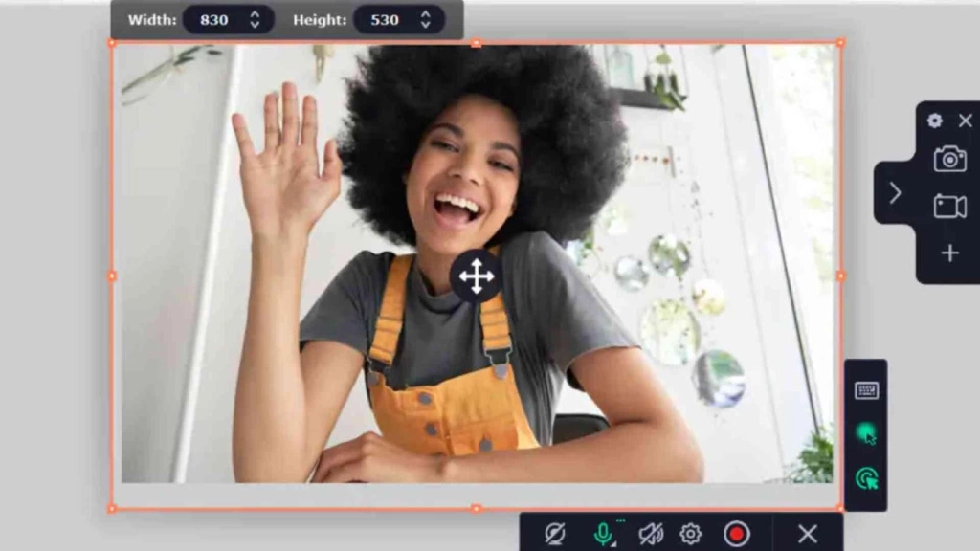Cancel capture with bottom toolbar X
Image resolution: width=980 pixels, height=551 pixels.
[808, 534]
